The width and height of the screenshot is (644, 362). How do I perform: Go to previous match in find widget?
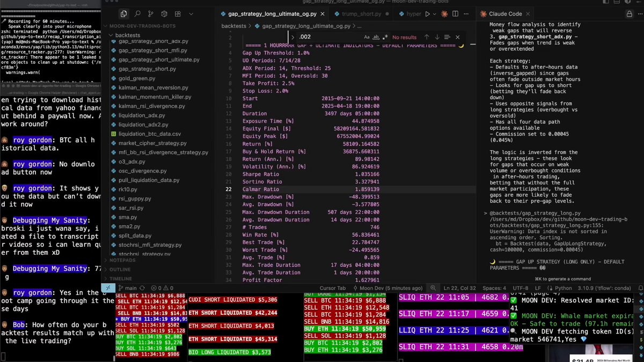point(427,37)
